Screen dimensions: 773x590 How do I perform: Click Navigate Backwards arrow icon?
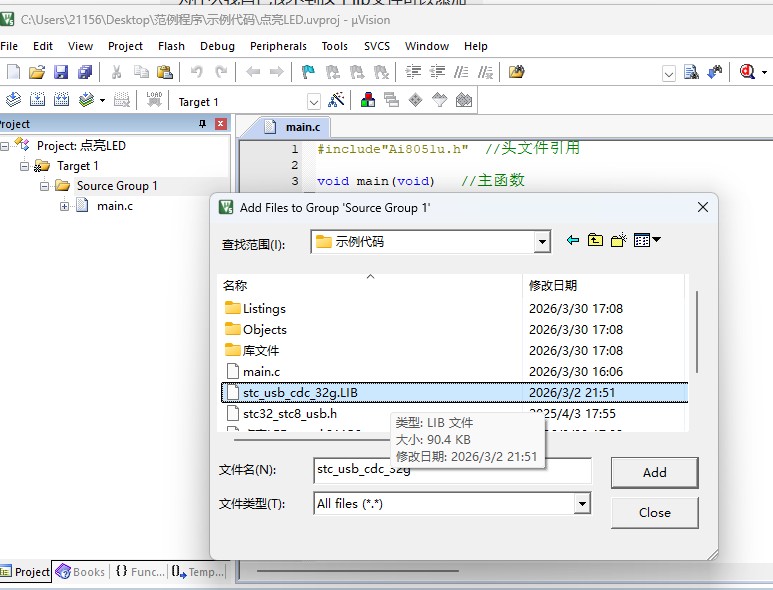pos(253,72)
